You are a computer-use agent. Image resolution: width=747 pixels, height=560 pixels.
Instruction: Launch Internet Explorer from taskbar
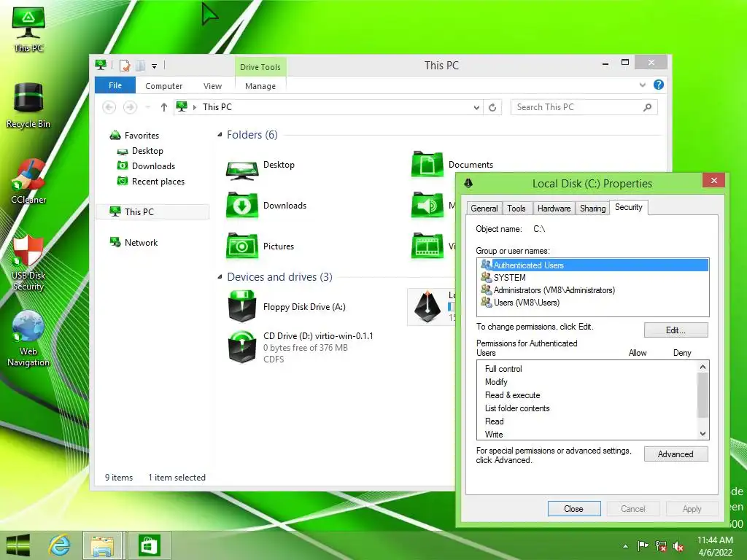coord(60,545)
